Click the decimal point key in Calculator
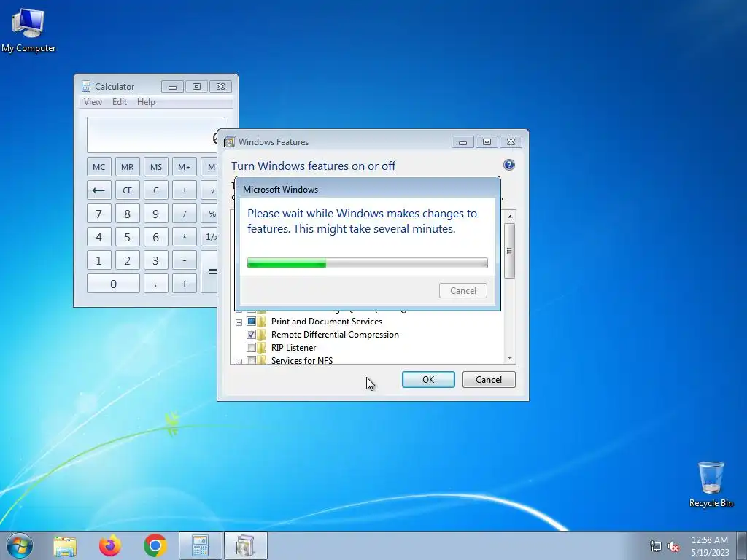This screenshot has height=560, width=747. click(156, 284)
